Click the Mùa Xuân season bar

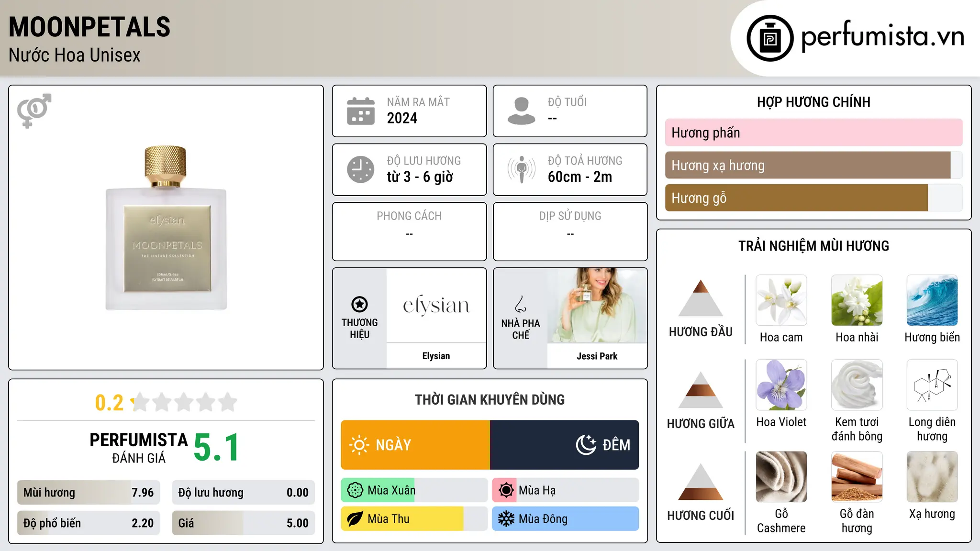(x=414, y=490)
